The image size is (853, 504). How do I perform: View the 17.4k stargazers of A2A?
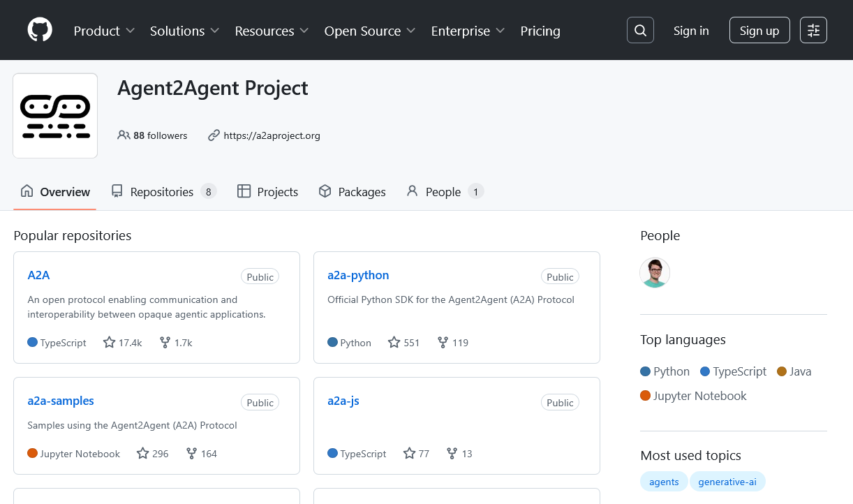pyautogui.click(x=122, y=343)
